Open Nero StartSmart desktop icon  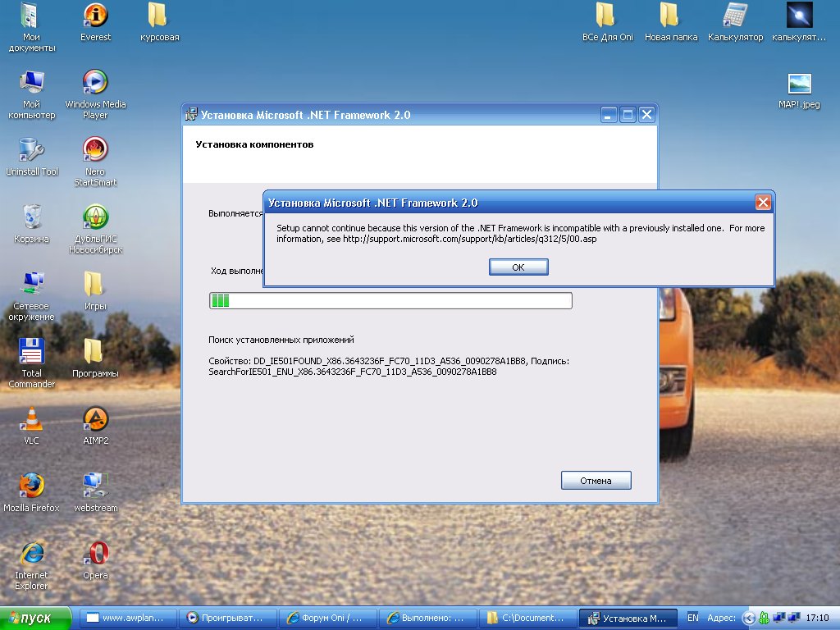click(x=95, y=151)
